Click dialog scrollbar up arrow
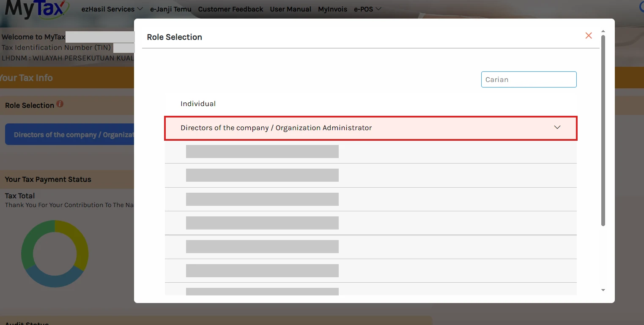The width and height of the screenshot is (644, 325). coord(603,31)
